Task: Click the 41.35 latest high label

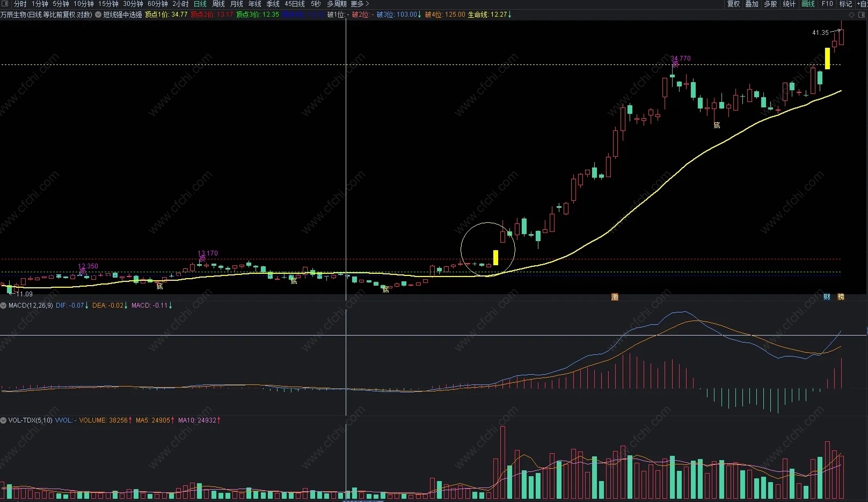Action: pos(820,33)
